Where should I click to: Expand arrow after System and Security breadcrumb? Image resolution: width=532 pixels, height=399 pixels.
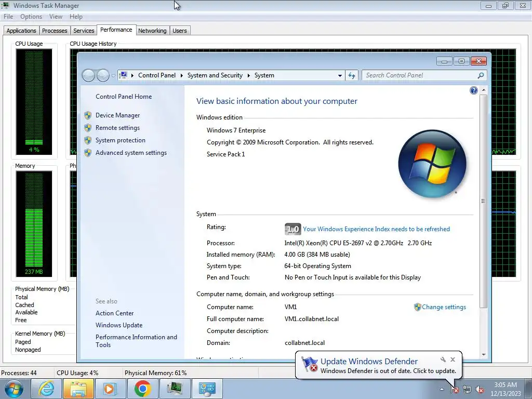pyautogui.click(x=248, y=76)
